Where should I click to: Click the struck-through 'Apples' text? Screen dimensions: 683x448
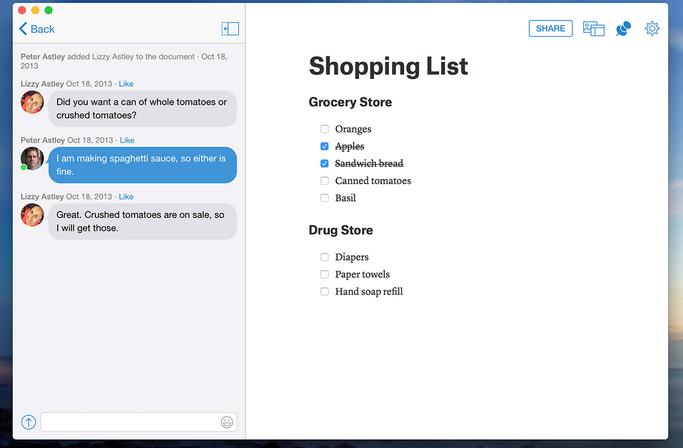pos(349,146)
